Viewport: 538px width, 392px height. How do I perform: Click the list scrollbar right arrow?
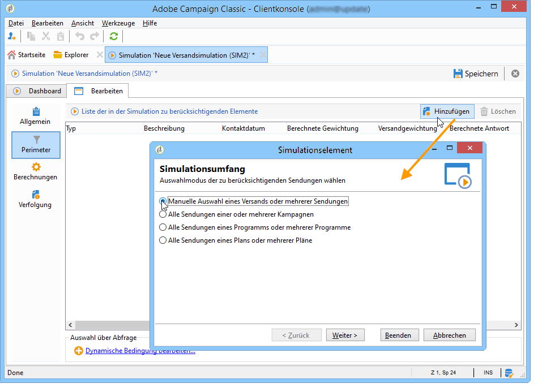click(x=516, y=325)
